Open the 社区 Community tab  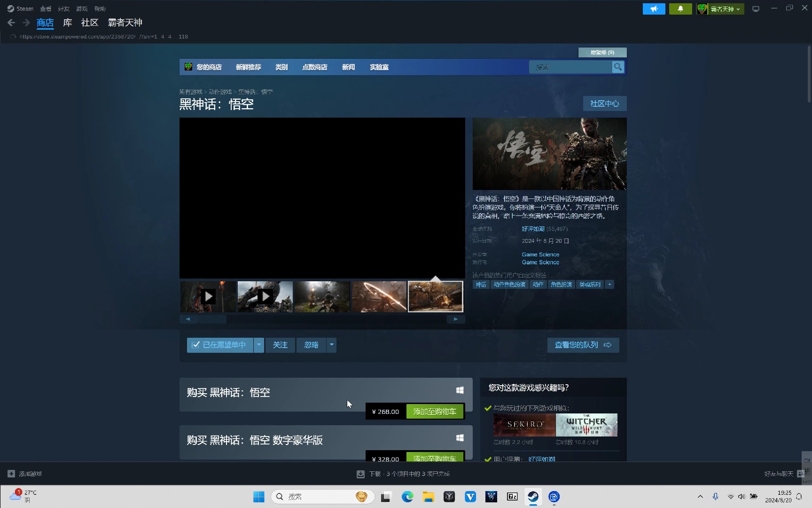90,23
